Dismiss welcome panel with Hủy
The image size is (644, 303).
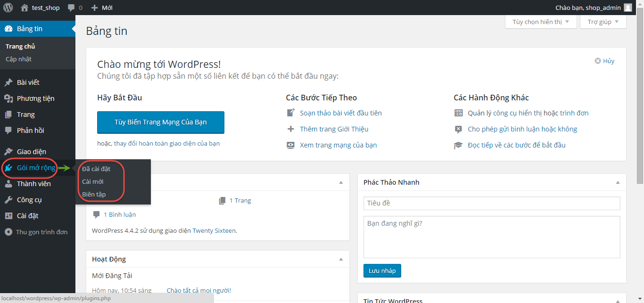point(604,61)
